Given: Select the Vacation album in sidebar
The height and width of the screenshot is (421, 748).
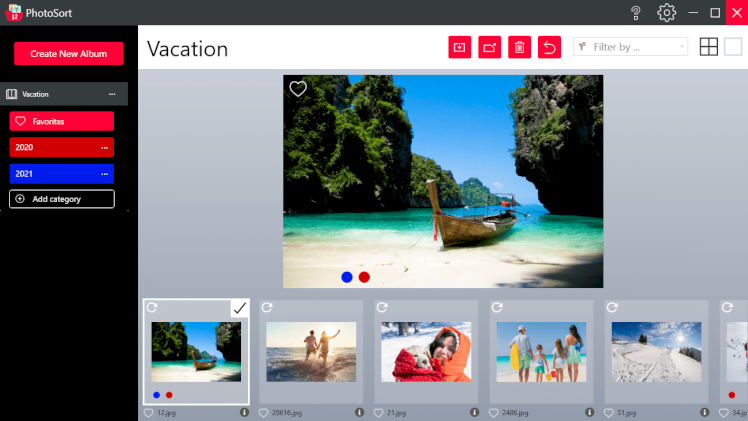Looking at the screenshot, I should click(x=64, y=94).
